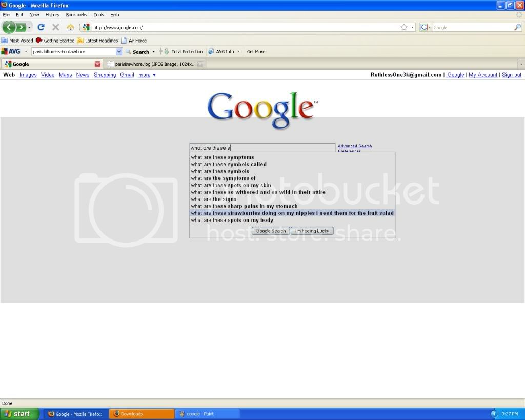
Task: Open Google Video link
Action: coord(48,75)
